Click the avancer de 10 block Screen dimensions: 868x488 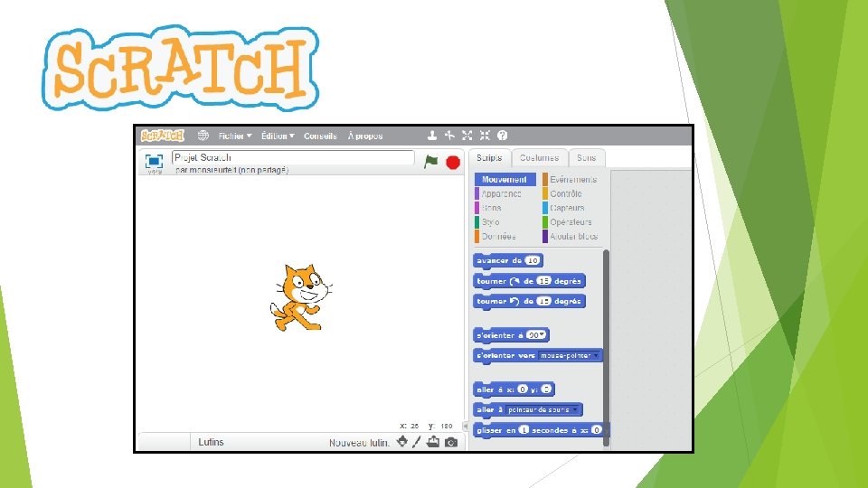click(x=507, y=260)
